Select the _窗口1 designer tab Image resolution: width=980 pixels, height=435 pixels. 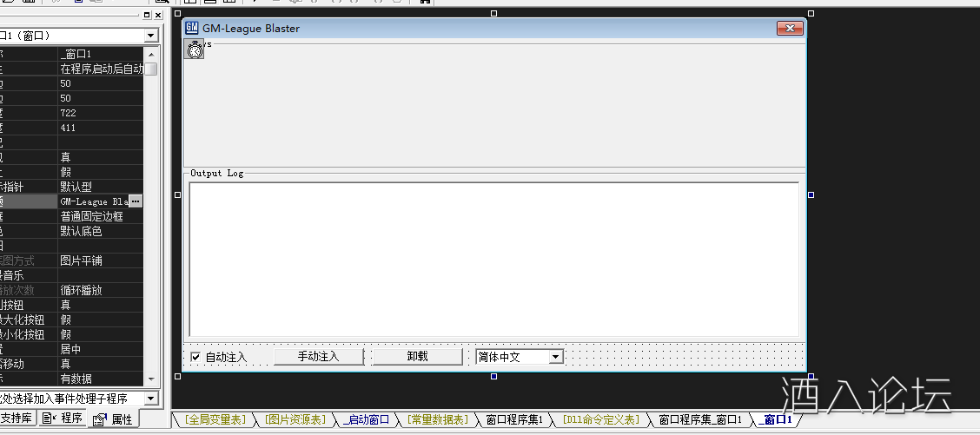pyautogui.click(x=775, y=420)
